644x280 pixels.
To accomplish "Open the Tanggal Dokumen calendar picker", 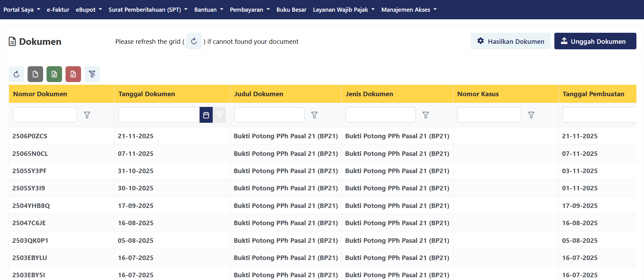I will 206,115.
